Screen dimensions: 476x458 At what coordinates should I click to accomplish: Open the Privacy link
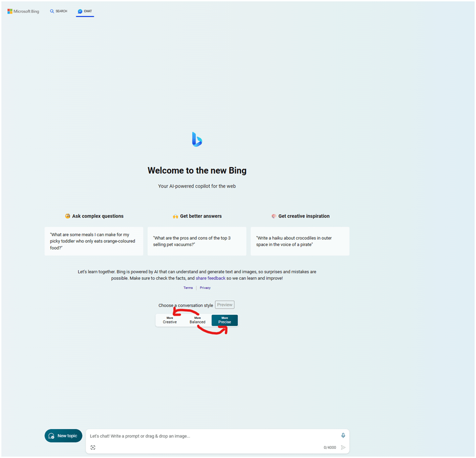pyautogui.click(x=205, y=287)
